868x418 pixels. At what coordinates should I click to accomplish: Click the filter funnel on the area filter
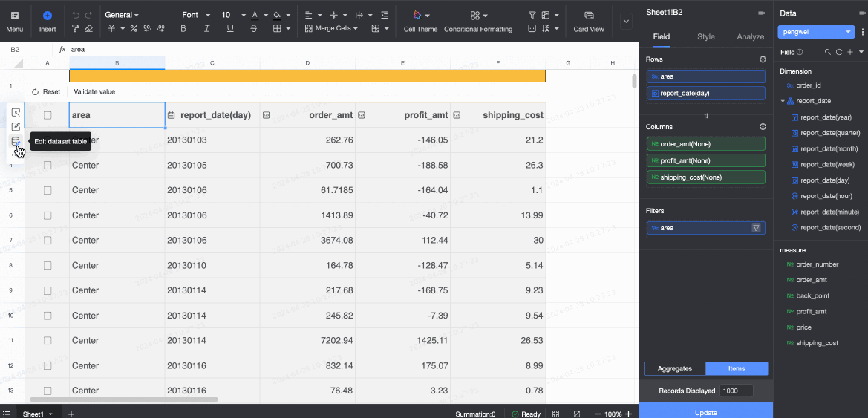tap(756, 228)
